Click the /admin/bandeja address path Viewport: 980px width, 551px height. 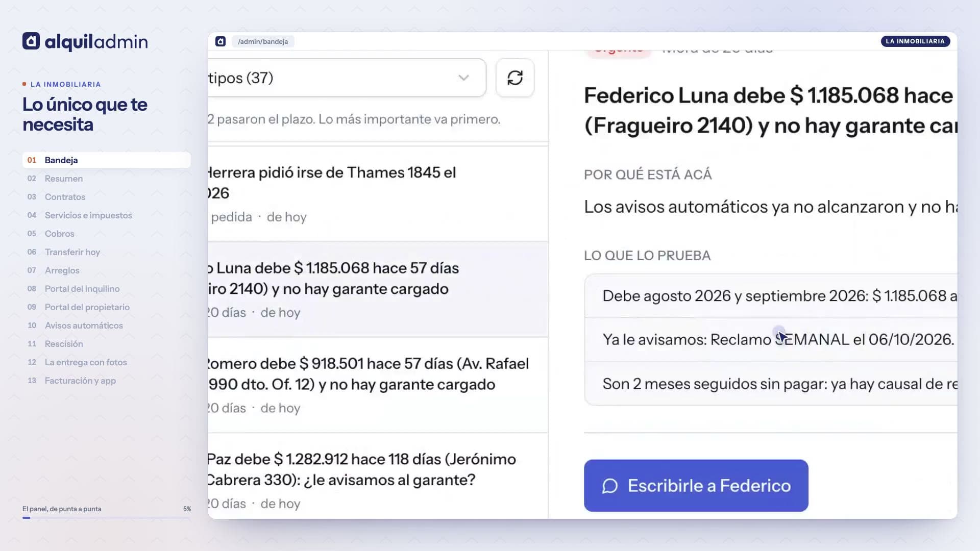pyautogui.click(x=263, y=41)
